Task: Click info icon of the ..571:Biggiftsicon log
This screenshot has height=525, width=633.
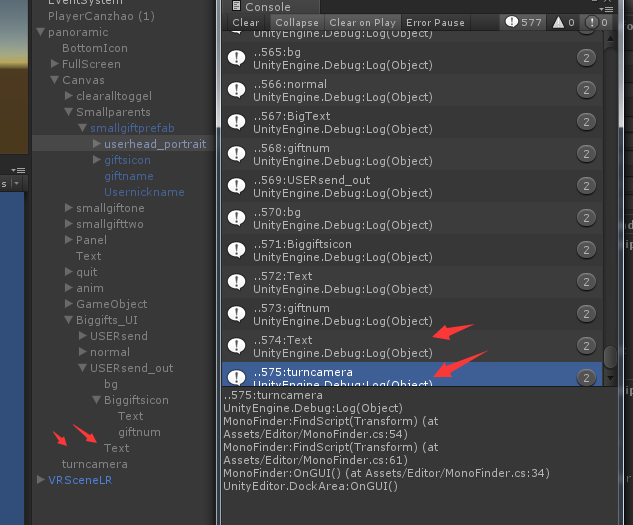Action: pos(237,250)
